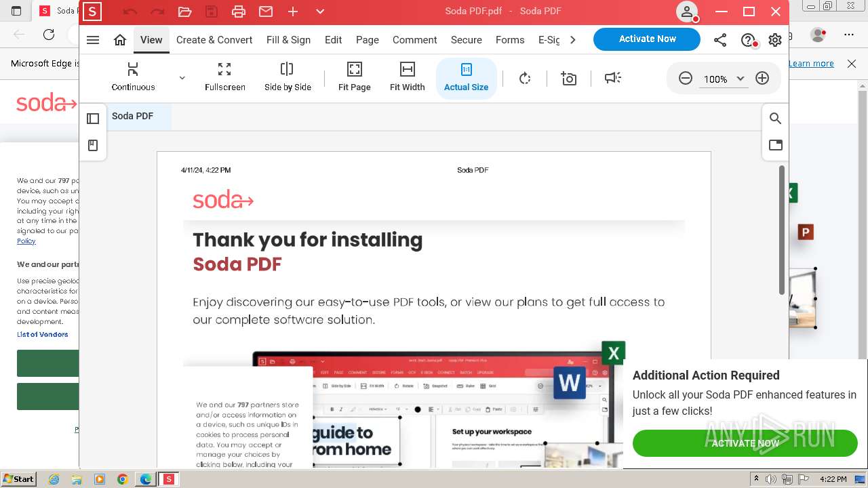Click the Soda PDF logo icon in title bar
Screen dimensions: 868x488
(92, 11)
